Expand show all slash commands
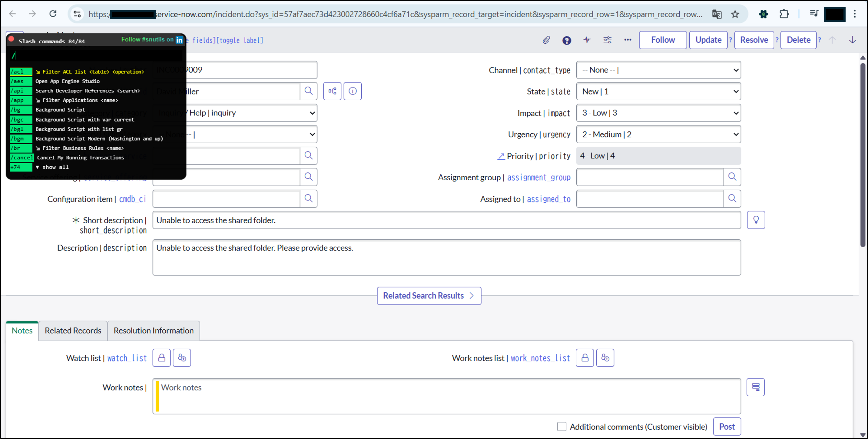868x439 pixels. pos(52,167)
